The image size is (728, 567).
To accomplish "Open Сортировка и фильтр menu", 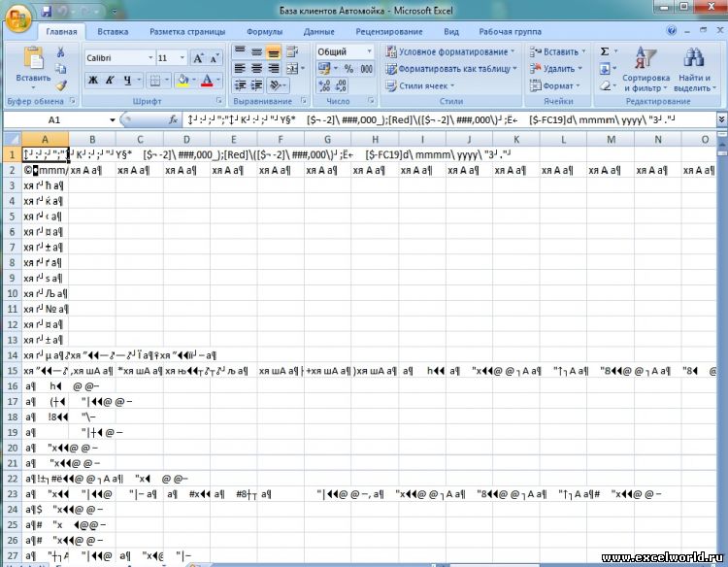I will pos(645,70).
